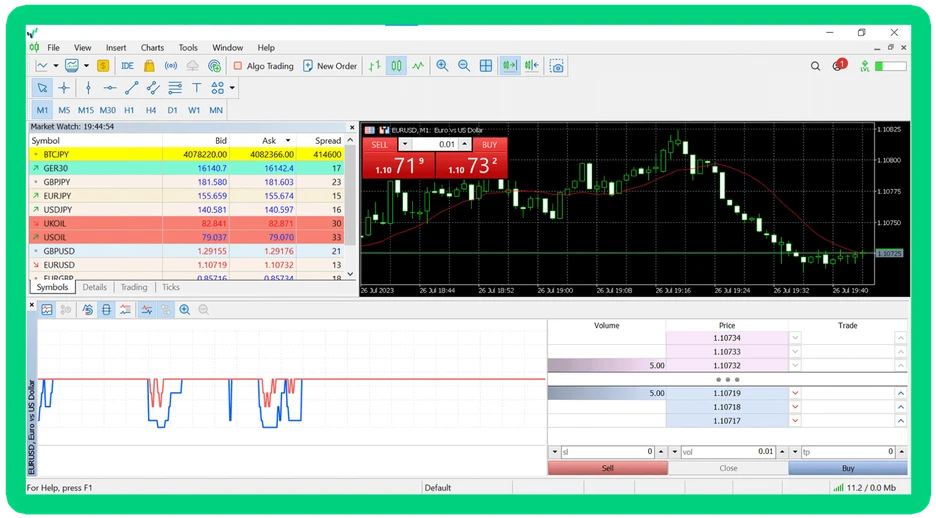Click the New Order button
Screen dimensions: 936x518
click(330, 66)
